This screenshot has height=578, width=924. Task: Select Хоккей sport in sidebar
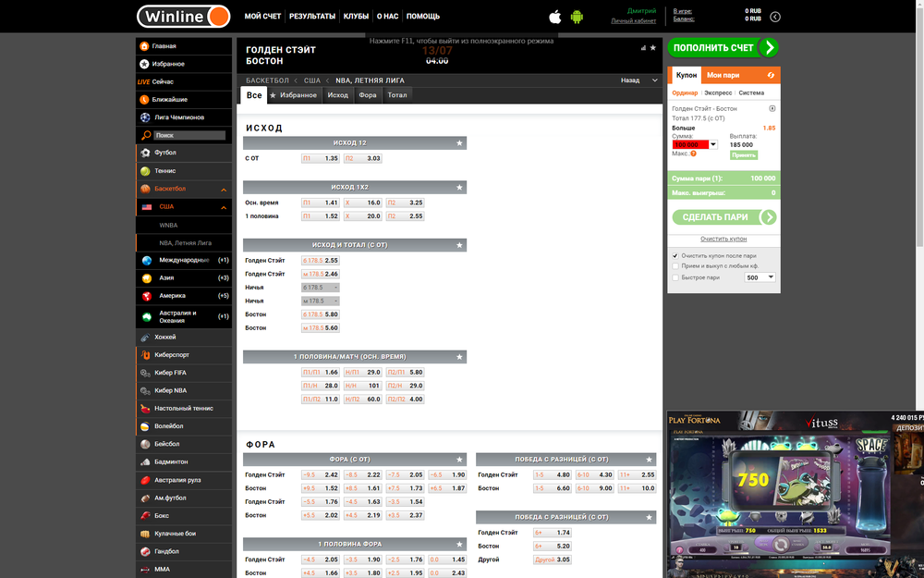[x=184, y=337]
